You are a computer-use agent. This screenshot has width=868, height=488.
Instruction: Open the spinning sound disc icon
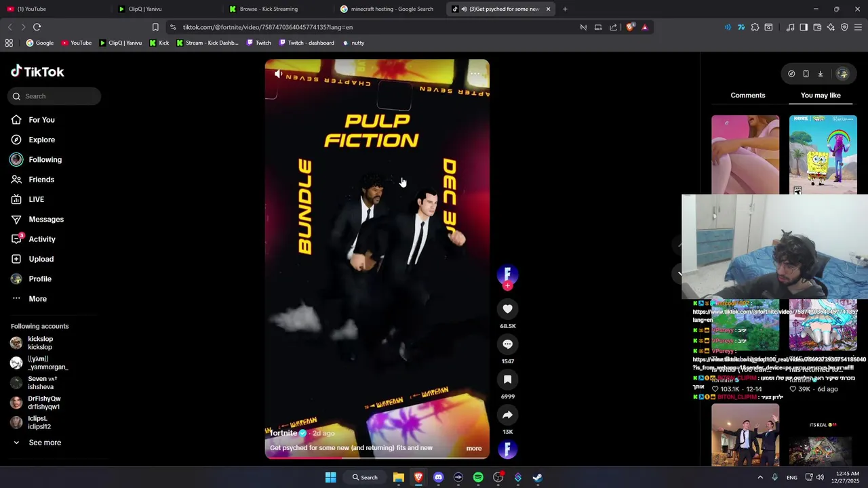(x=507, y=449)
